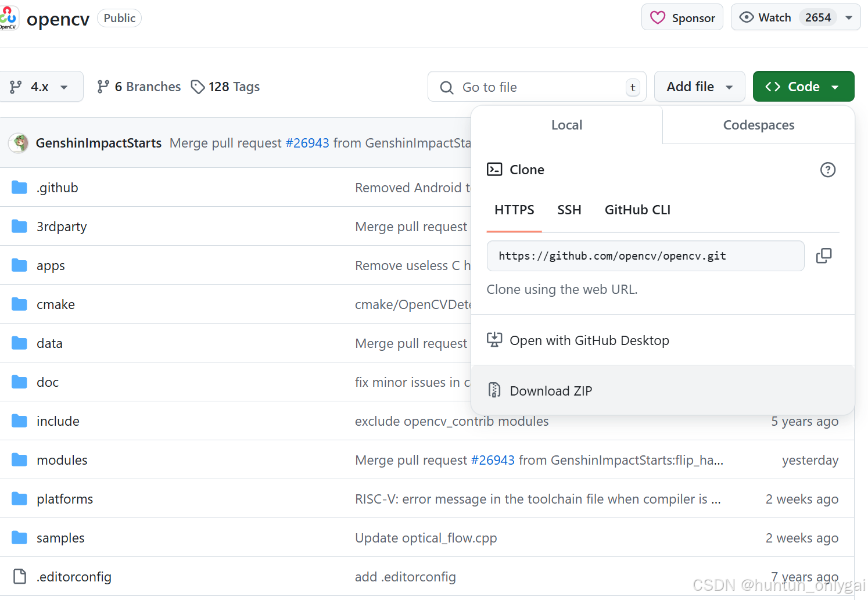868x600 pixels.
Task: Open the samples folder name
Action: coord(60,538)
